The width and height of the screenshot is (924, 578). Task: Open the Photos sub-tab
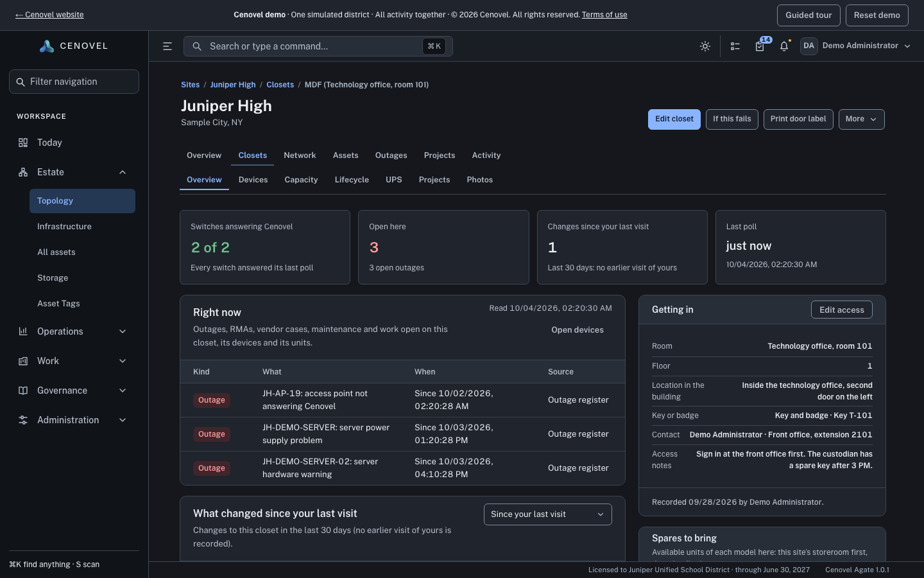tap(480, 180)
